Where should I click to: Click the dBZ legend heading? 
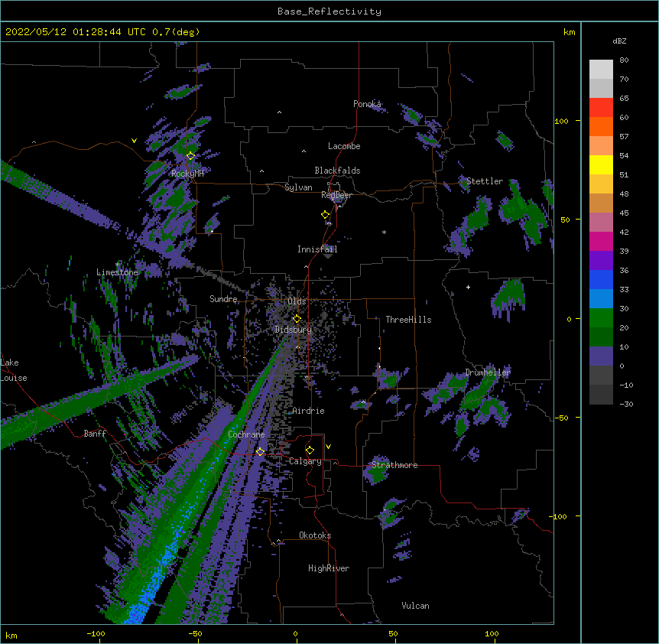tap(619, 41)
